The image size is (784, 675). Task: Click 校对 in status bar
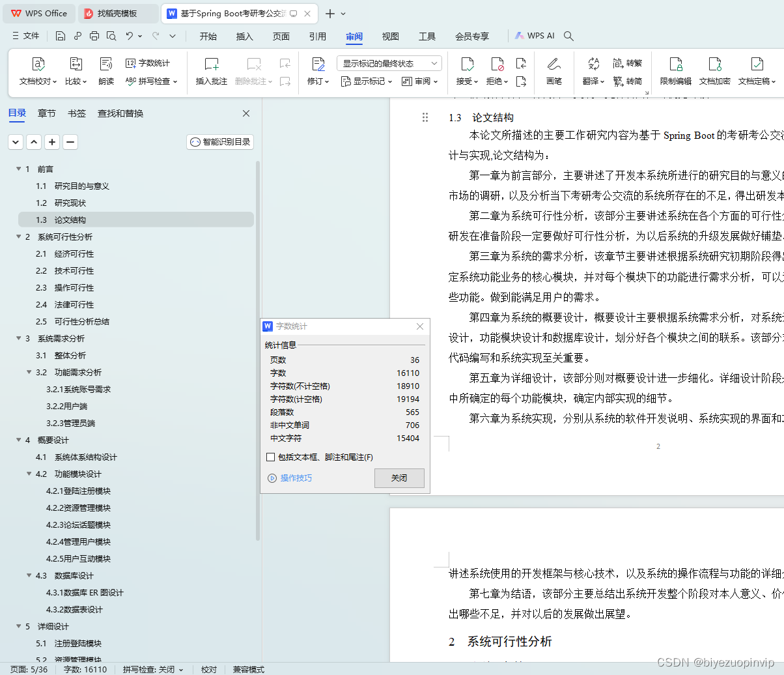pos(209,669)
